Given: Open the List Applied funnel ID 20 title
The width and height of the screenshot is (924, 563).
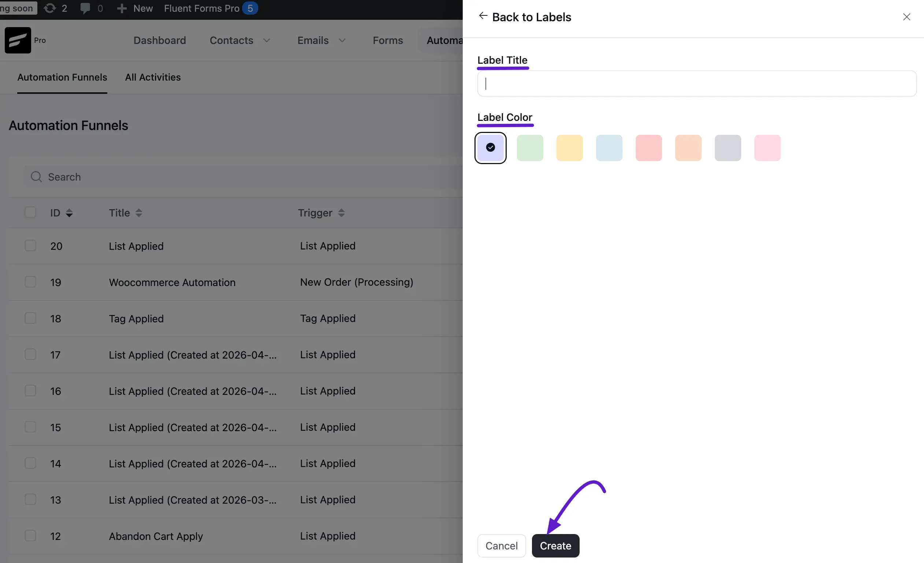Looking at the screenshot, I should point(137,246).
